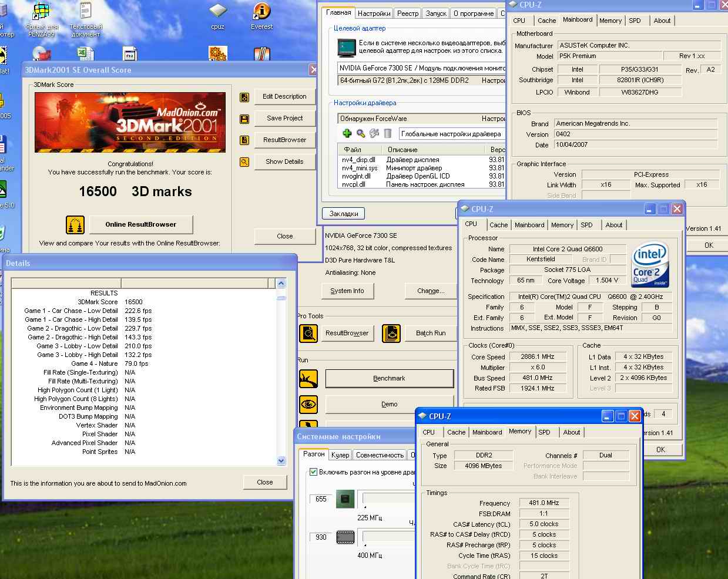Select the desktop icon below Everest
The height and width of the screenshot is (579, 728).
pyautogui.click(x=262, y=54)
